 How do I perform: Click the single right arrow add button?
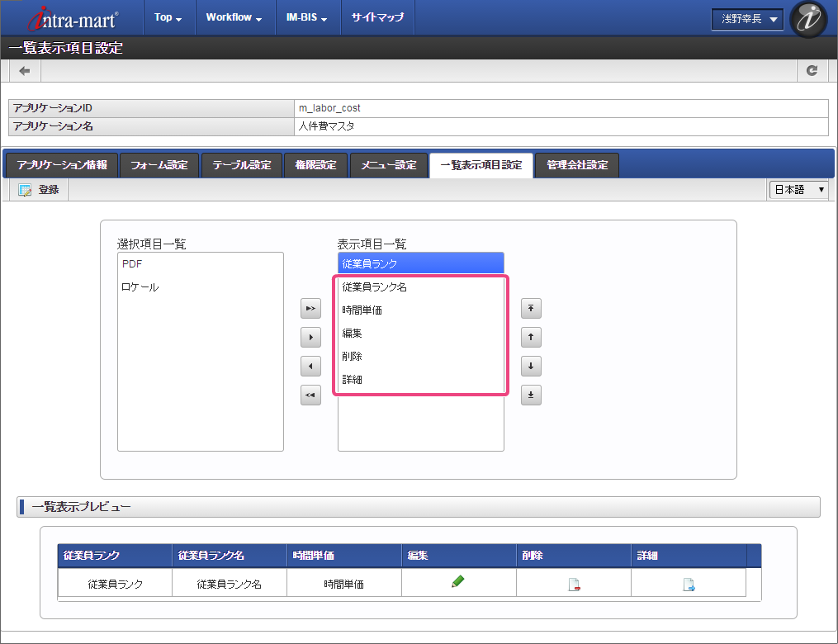click(310, 337)
